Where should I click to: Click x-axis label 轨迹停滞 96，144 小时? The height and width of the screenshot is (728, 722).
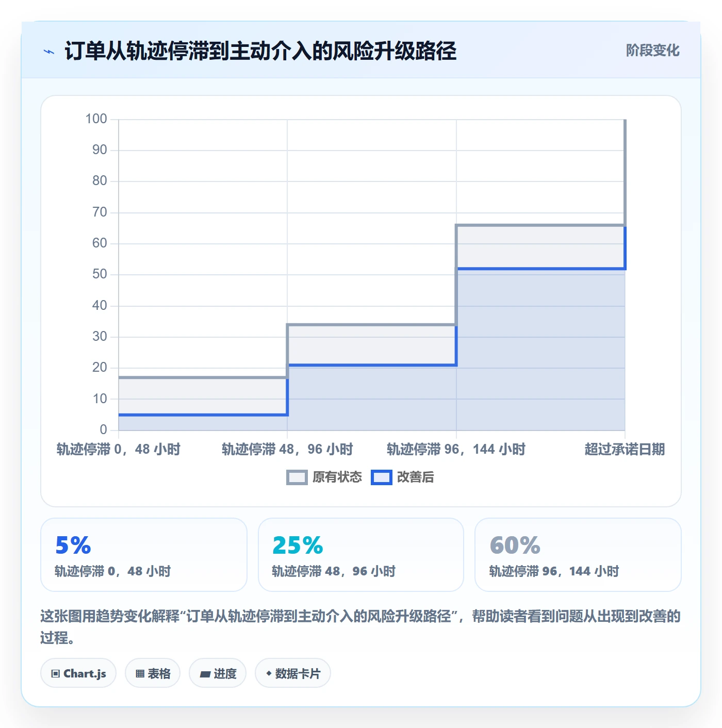(x=456, y=450)
